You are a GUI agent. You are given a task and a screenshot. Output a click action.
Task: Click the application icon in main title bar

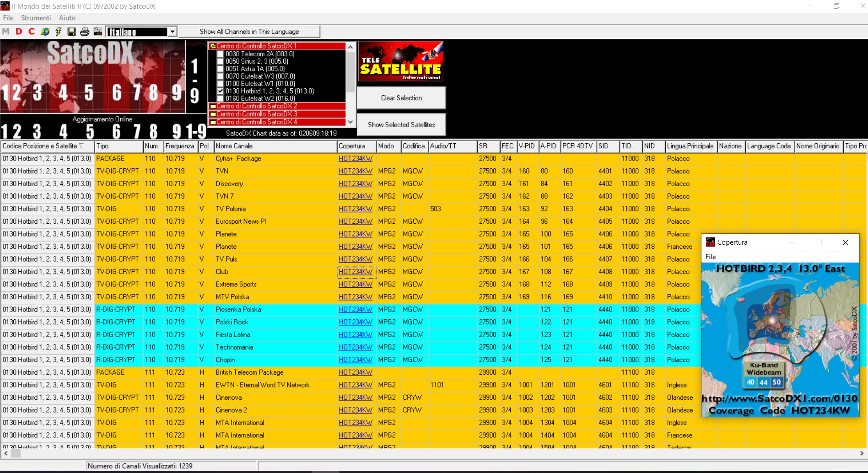[x=5, y=6]
